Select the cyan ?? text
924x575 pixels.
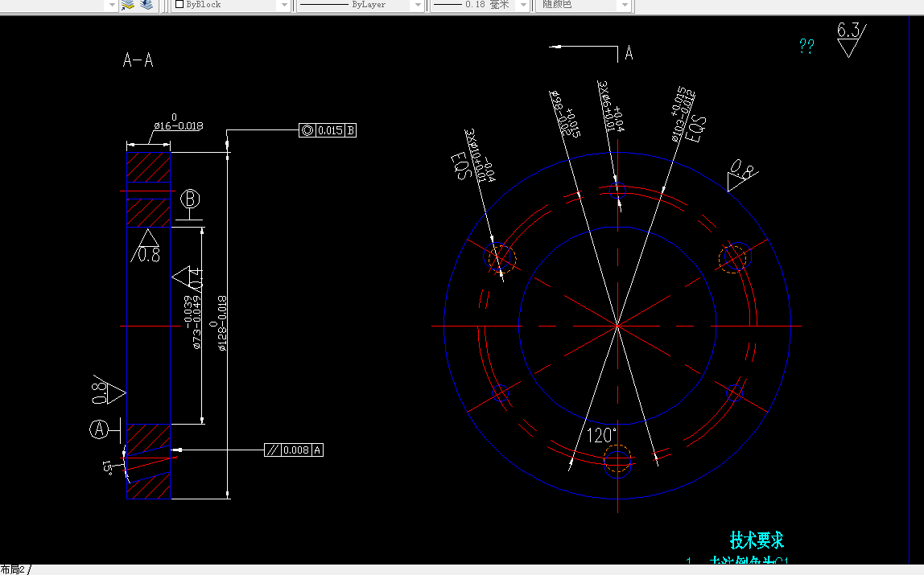point(806,46)
